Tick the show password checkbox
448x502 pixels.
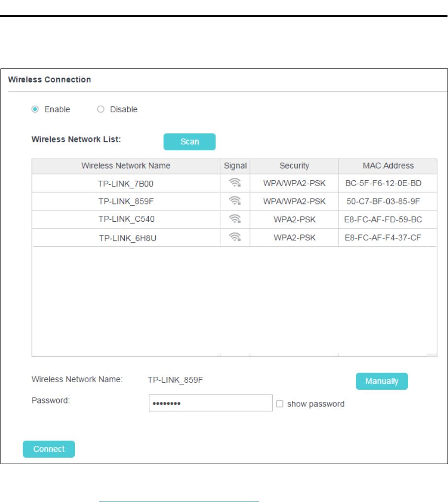click(x=279, y=403)
